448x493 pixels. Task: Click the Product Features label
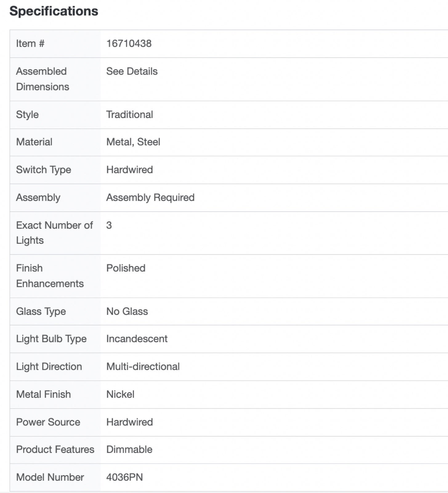[55, 450]
